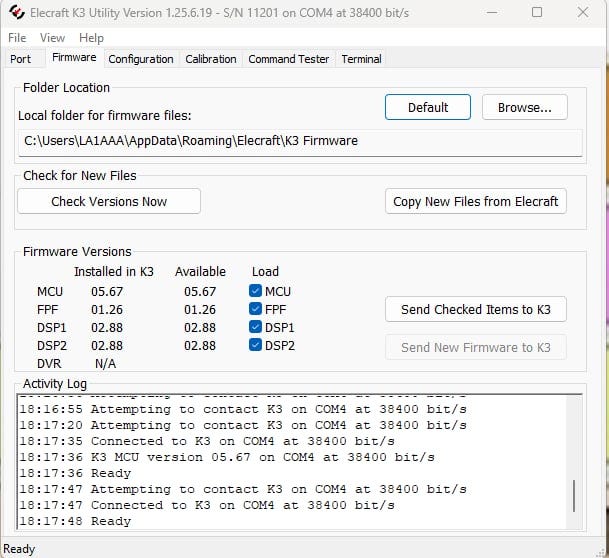The height and width of the screenshot is (558, 609).
Task: Maximize the K3 Utility window
Action: [x=537, y=12]
